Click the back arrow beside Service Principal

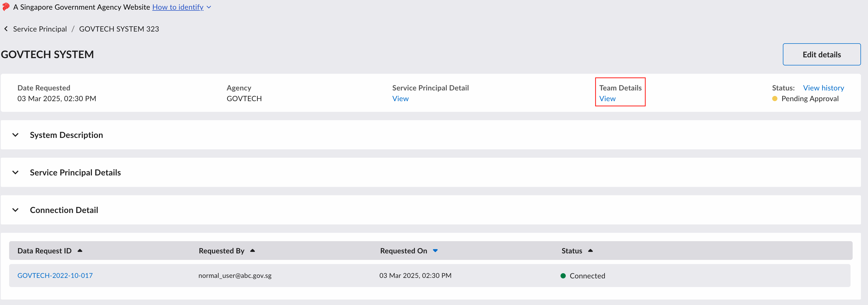point(6,29)
